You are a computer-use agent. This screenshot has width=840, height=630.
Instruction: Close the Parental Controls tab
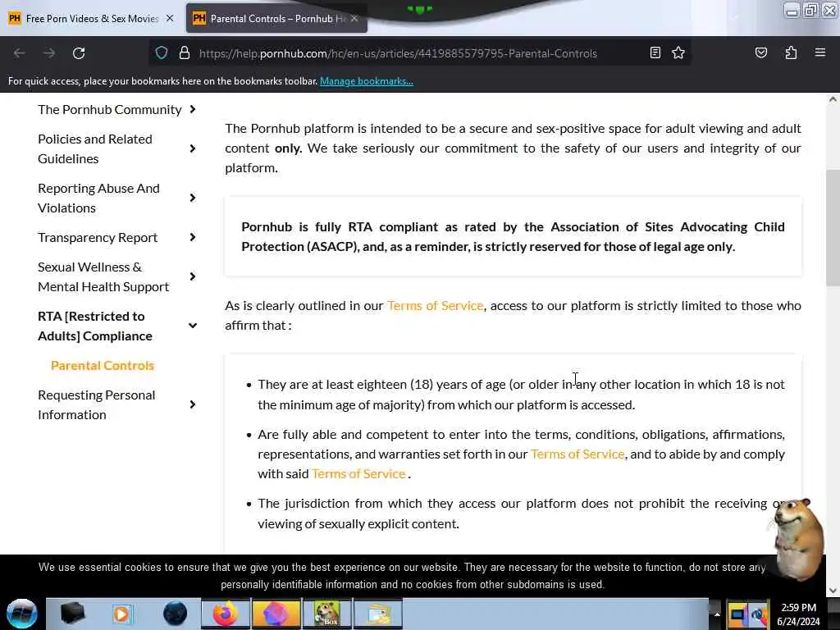[354, 18]
